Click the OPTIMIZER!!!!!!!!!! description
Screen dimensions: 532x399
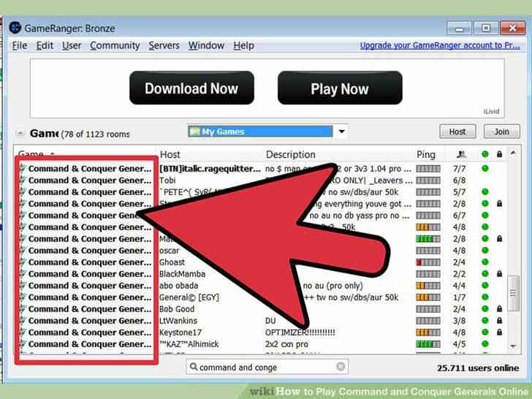(x=300, y=332)
